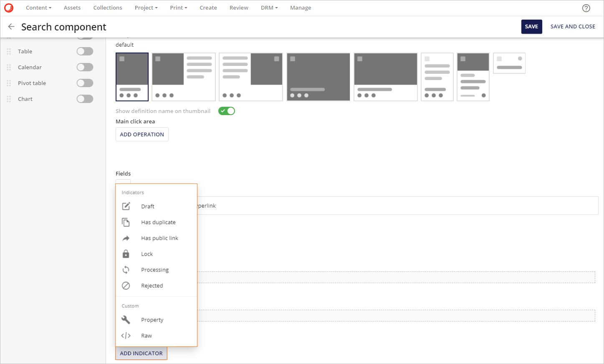Open the Collections menu item
This screenshot has height=364, width=604.
pyautogui.click(x=108, y=8)
